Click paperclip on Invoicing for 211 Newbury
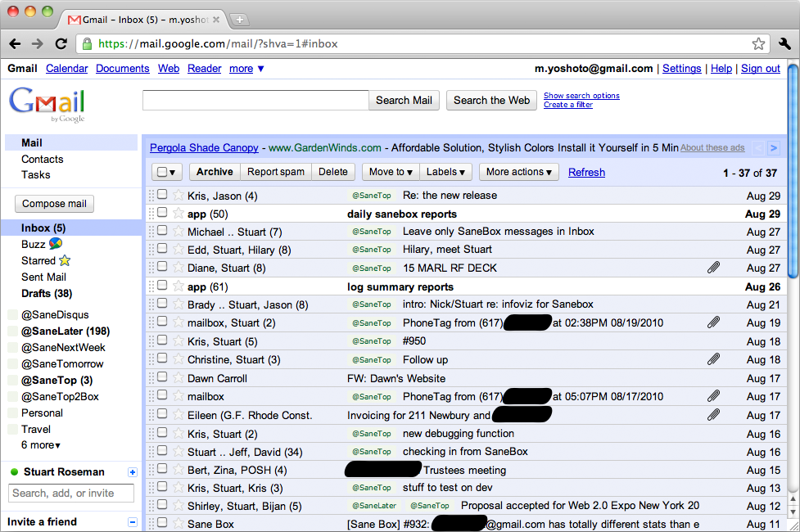Viewport: 800px width, 532px height. [713, 415]
